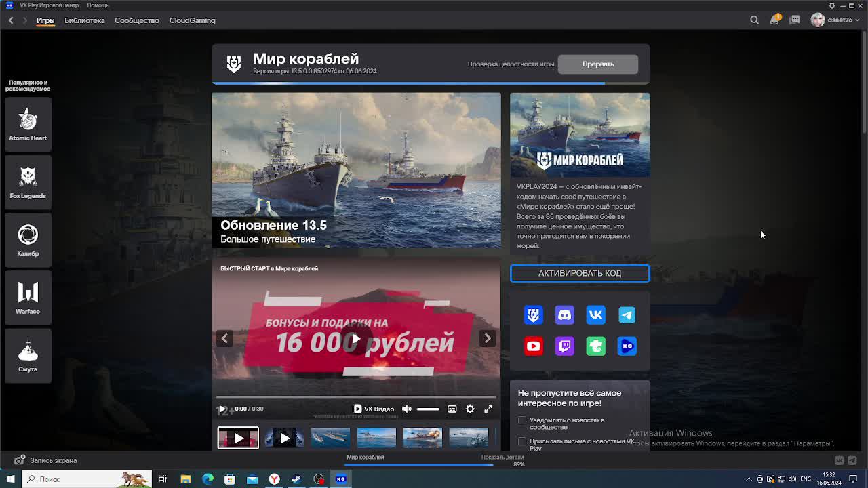Open File Explorer from the taskbar
The height and width of the screenshot is (488, 868).
(185, 479)
